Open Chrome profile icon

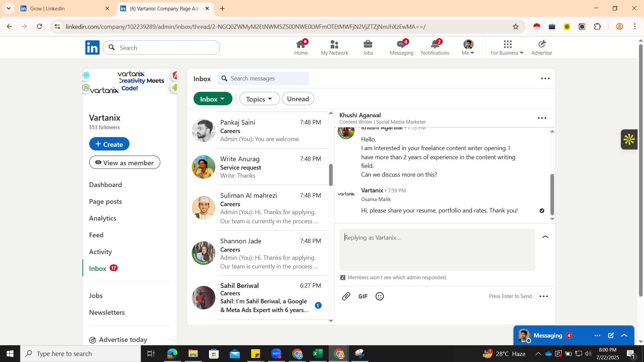click(620, 26)
